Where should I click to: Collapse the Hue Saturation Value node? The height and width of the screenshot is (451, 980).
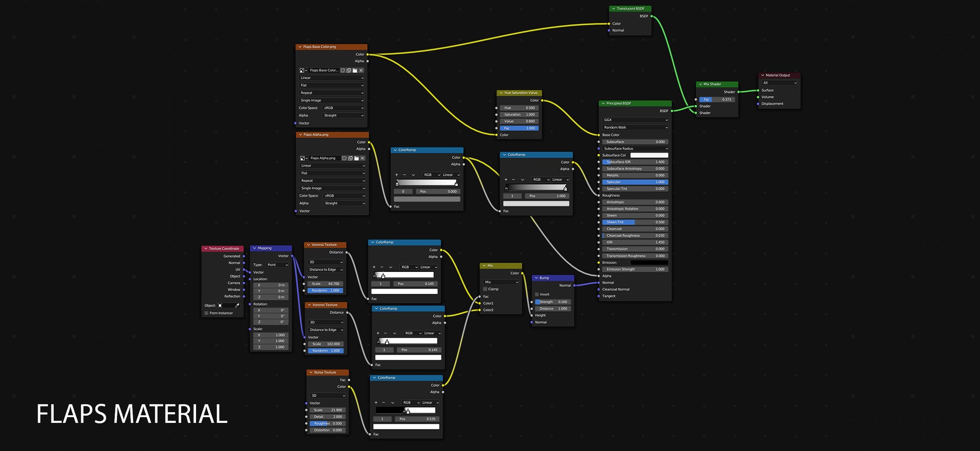(501, 93)
